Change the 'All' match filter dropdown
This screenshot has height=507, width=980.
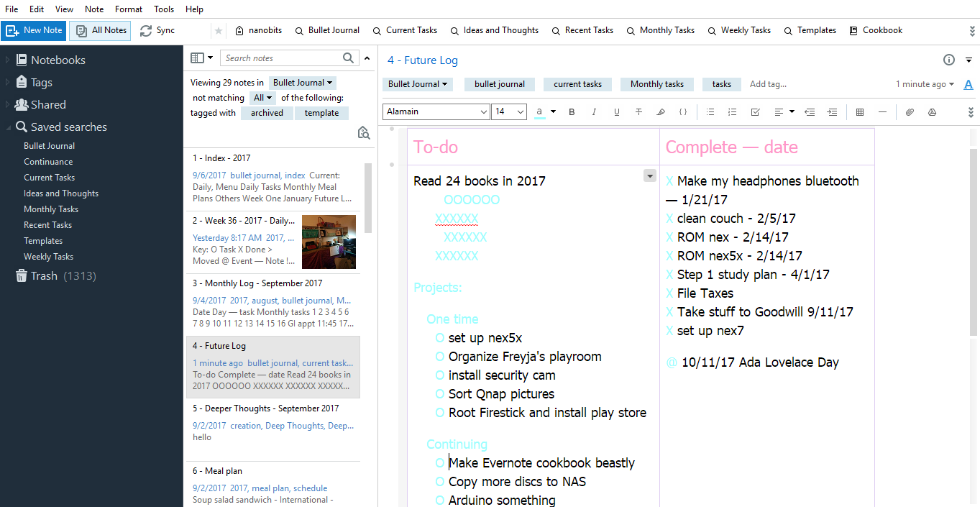[x=262, y=98]
